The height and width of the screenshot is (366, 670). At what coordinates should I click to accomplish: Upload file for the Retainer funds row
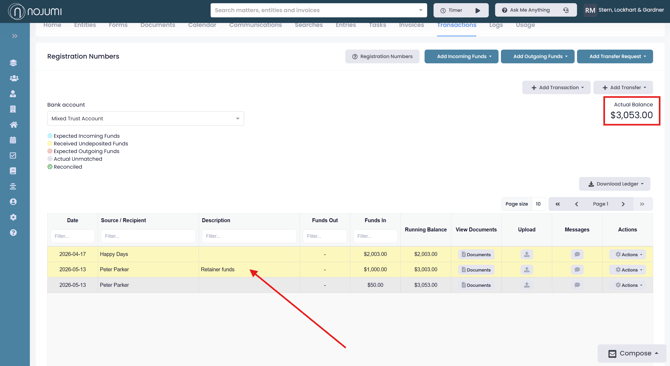click(x=526, y=270)
